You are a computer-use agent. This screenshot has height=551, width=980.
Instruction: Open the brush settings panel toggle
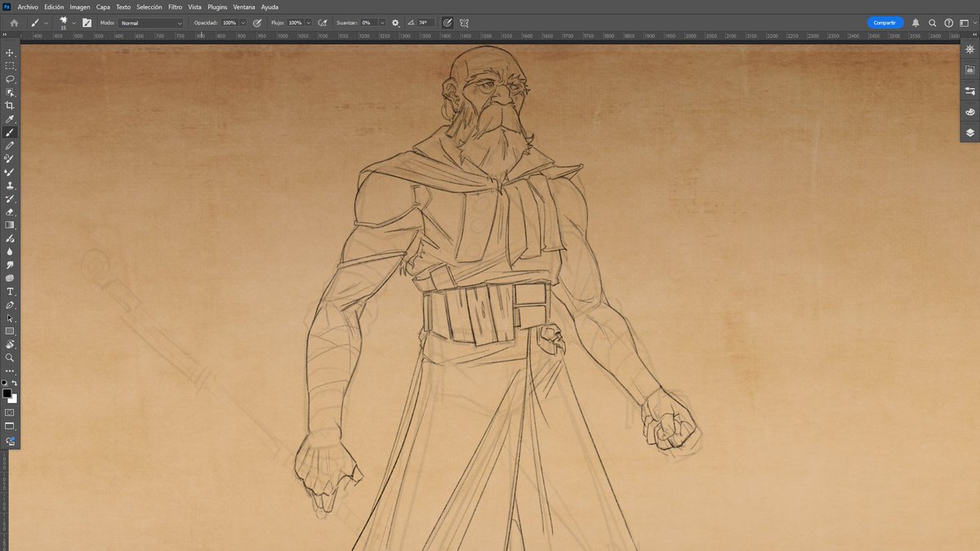[x=87, y=23]
